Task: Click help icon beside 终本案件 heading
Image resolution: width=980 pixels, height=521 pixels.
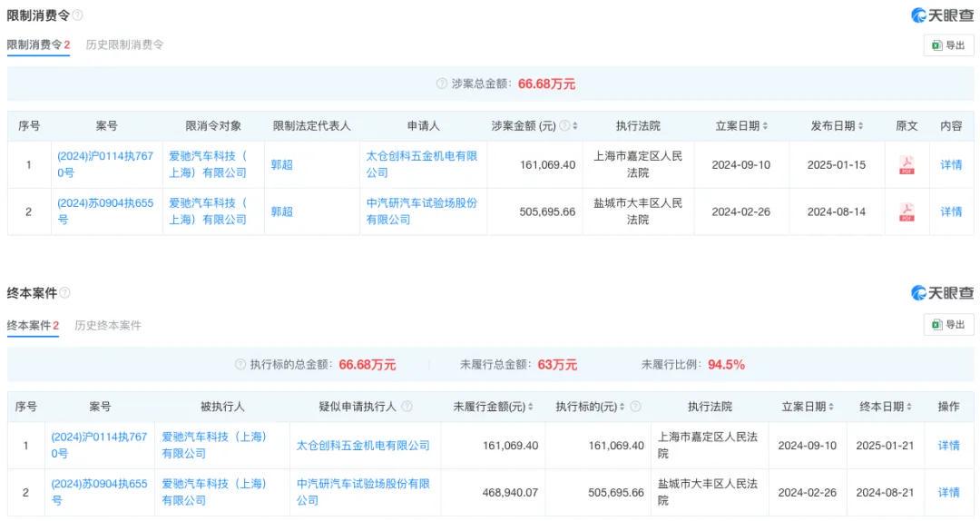Action: click(x=65, y=292)
